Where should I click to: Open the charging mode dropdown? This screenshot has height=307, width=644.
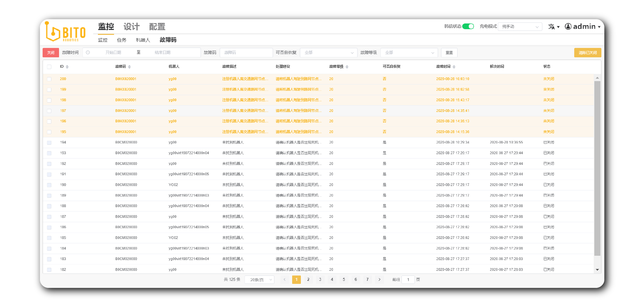point(520,26)
